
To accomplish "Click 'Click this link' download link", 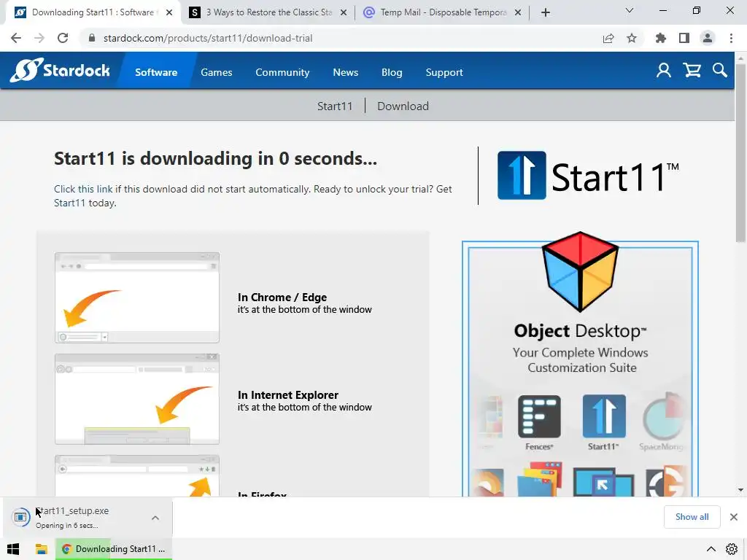I will click(x=83, y=189).
